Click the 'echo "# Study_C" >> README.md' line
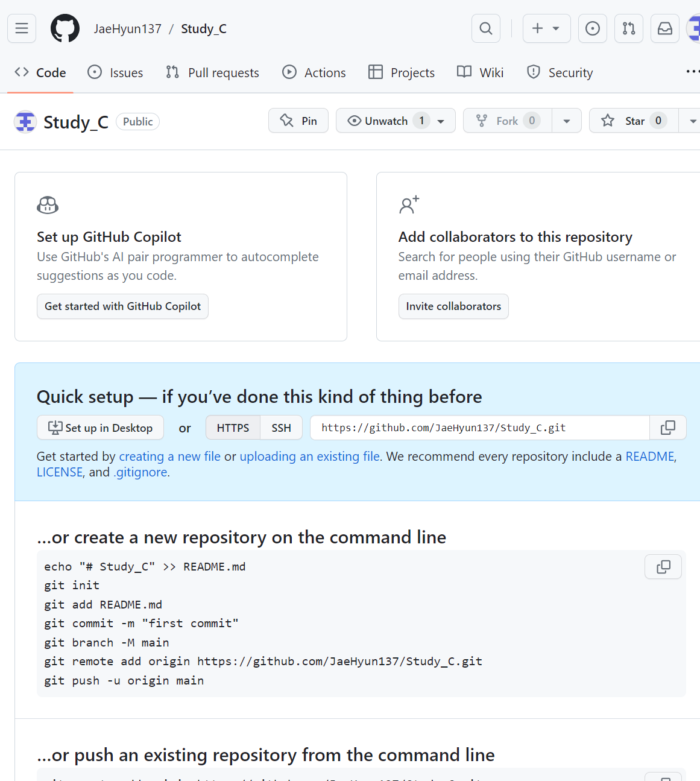The width and height of the screenshot is (700, 781). click(145, 566)
